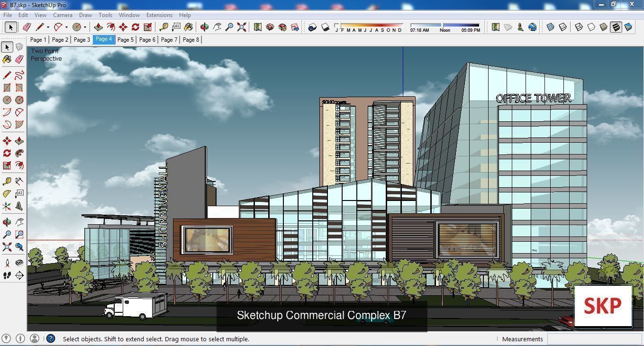
Task: Select the Offset tool in top toolbar
Action: tap(110, 27)
